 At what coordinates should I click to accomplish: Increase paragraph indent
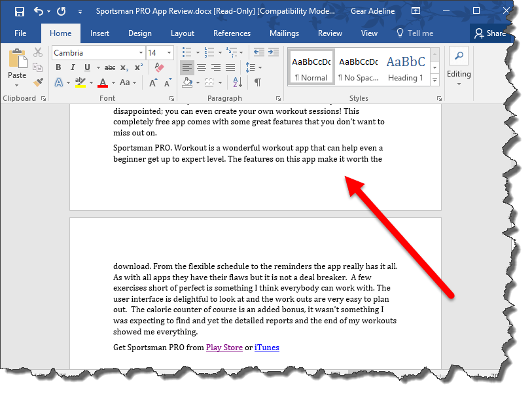pyautogui.click(x=274, y=52)
